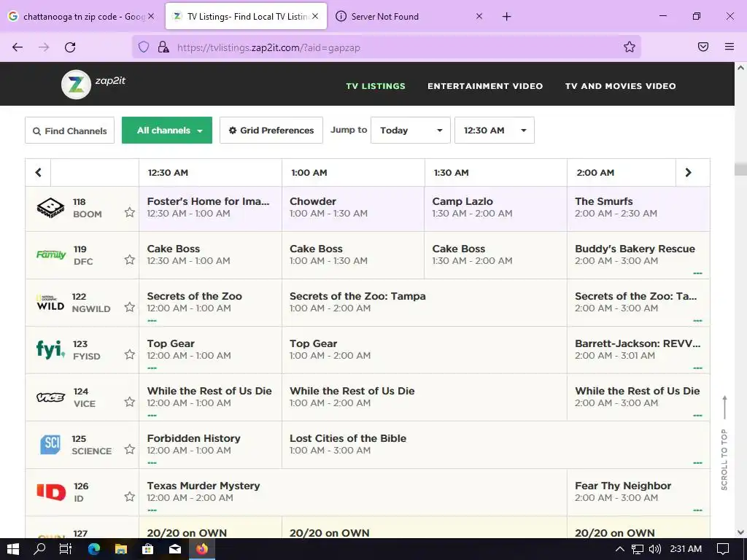This screenshot has height=560, width=747.
Task: Click the browser address bar
Action: coord(386,47)
